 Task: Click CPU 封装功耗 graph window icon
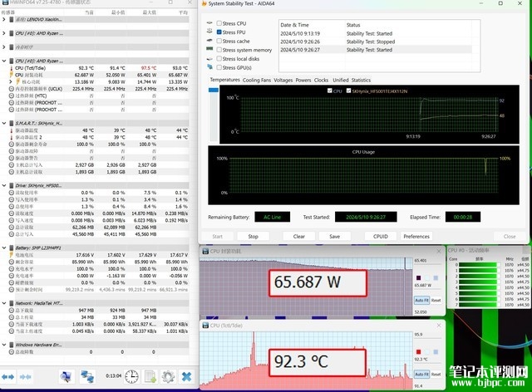point(205,252)
